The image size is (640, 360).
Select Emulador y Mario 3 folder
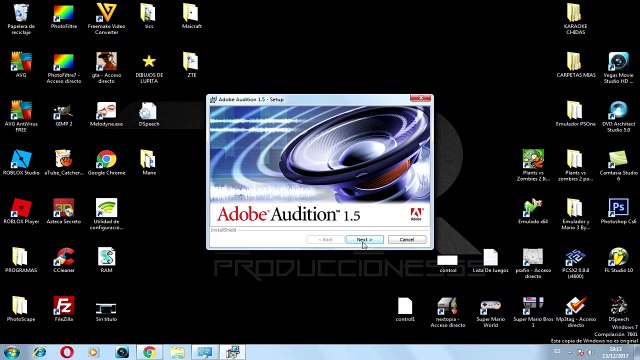pyautogui.click(x=576, y=214)
